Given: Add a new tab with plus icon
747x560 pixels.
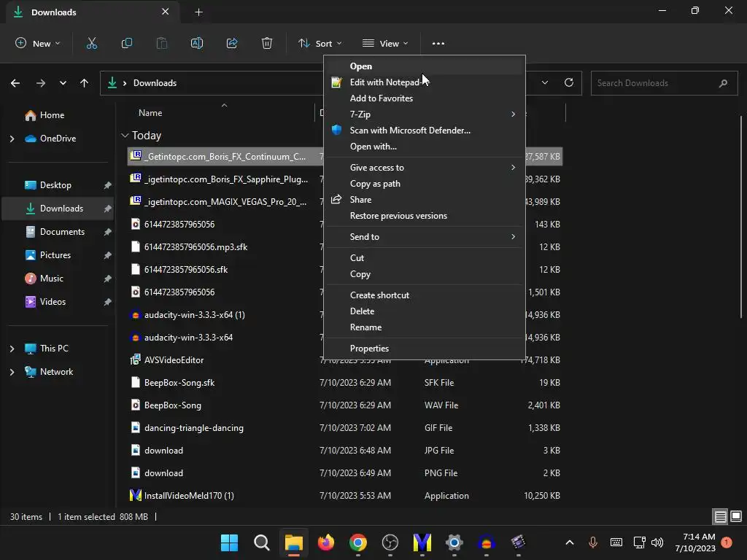Looking at the screenshot, I should (198, 12).
